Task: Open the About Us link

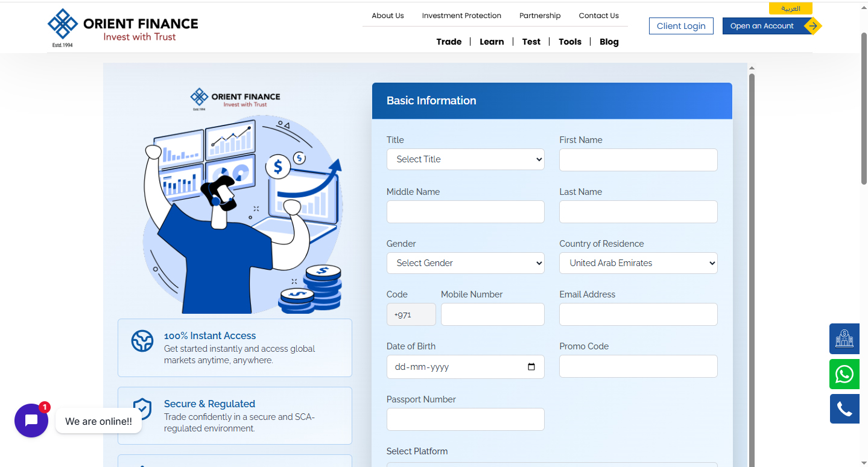Action: 388,16
